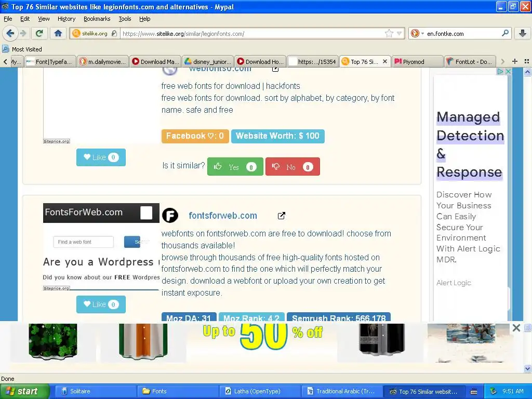Switch to the Download Ho... tab

pyautogui.click(x=261, y=62)
